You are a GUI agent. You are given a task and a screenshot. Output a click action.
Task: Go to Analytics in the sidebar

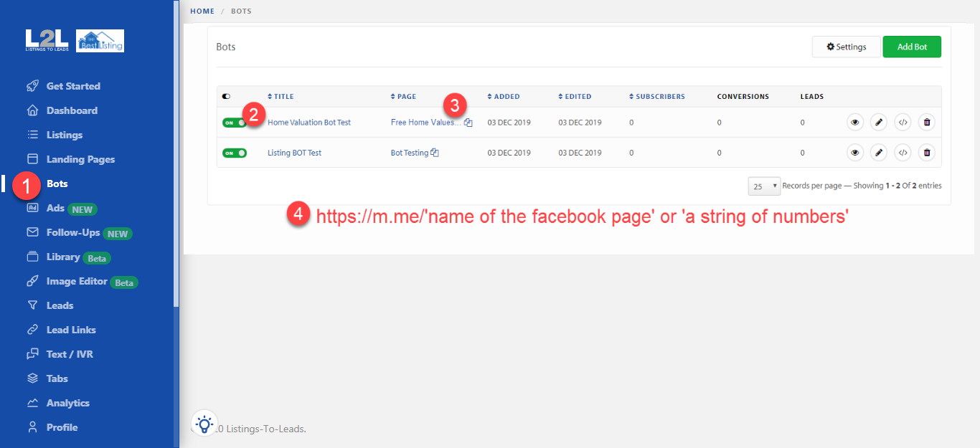(67, 403)
